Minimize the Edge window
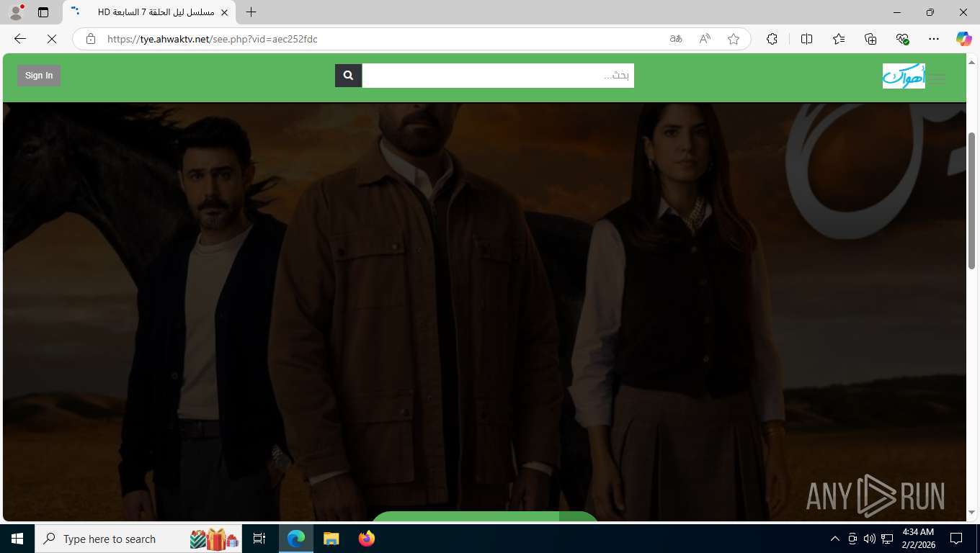980x553 pixels. [897, 12]
